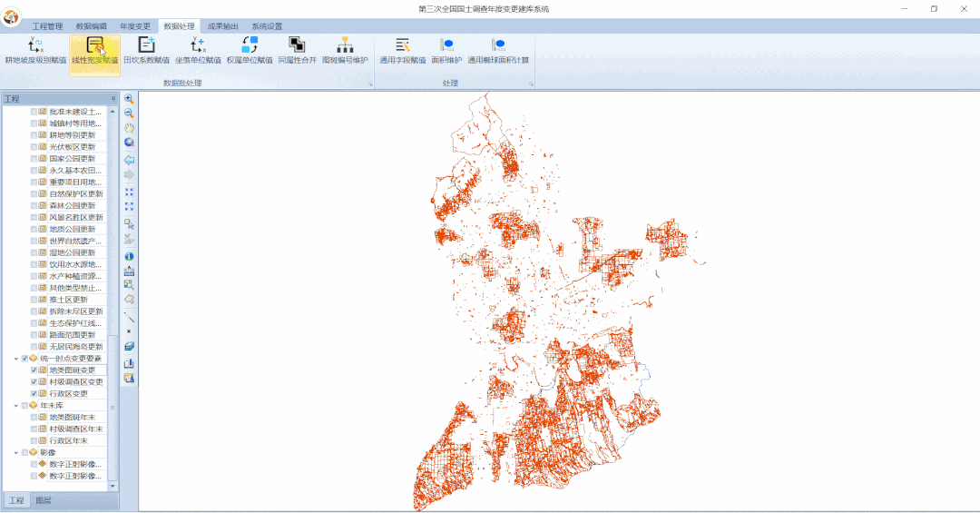Viewport: 980px width, 513px height.
Task: Select the zoom out map tool
Action: [129, 113]
